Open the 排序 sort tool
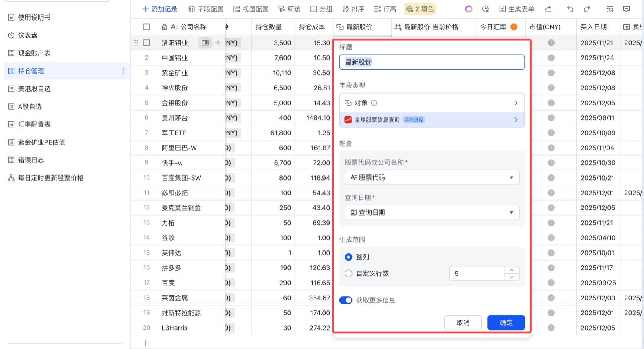 353,9
